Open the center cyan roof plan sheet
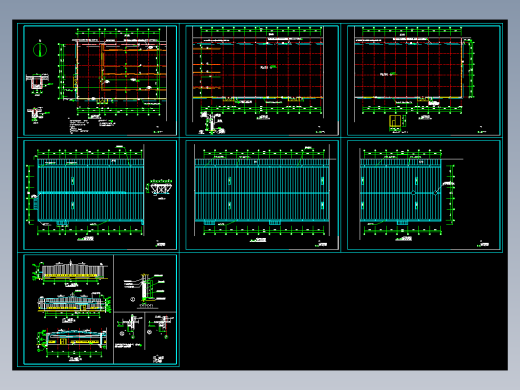The image size is (520, 390). 262,195
